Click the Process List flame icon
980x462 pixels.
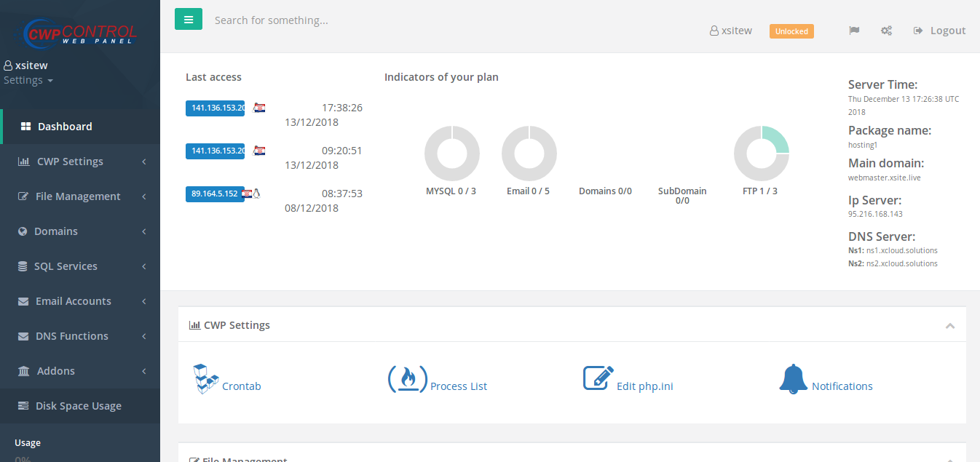tap(407, 379)
